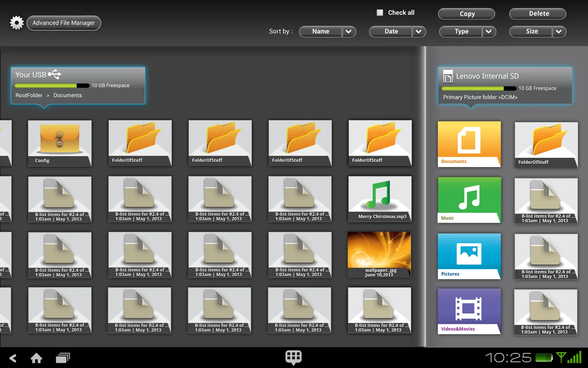The image size is (588, 368).
Task: Click the Your USB free space bar
Action: click(x=52, y=86)
